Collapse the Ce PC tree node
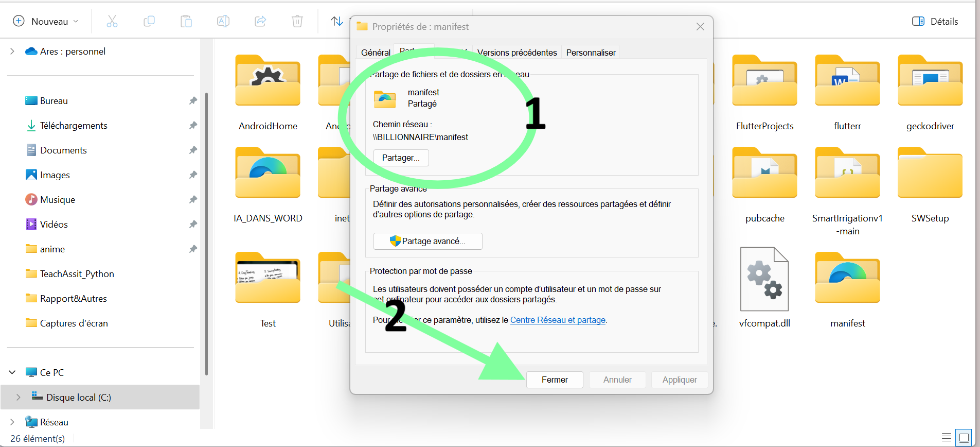 pyautogui.click(x=12, y=372)
